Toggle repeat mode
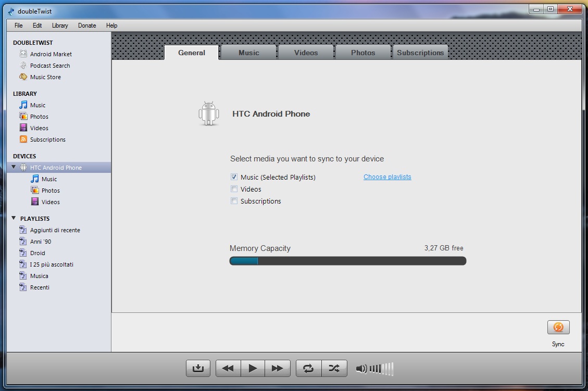Image resolution: width=588 pixels, height=391 pixels. pyautogui.click(x=308, y=368)
